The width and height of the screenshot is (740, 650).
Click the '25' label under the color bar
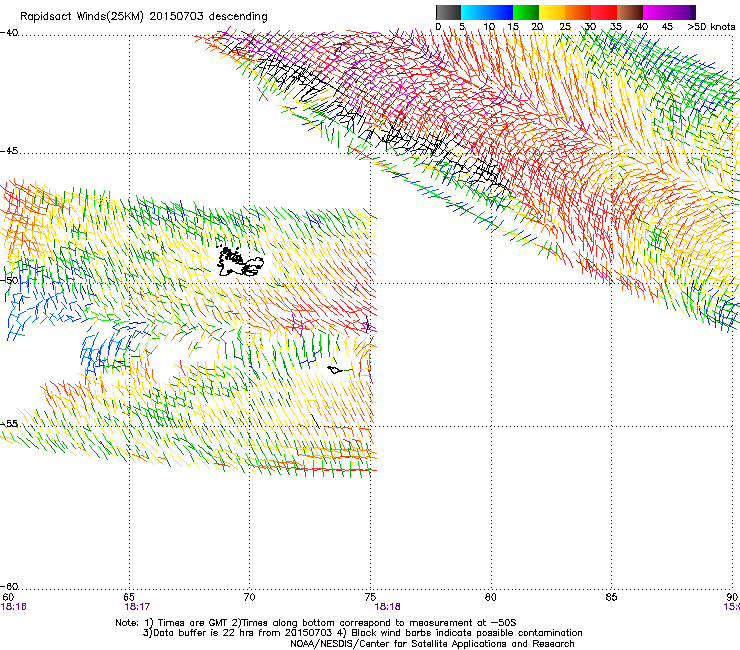(x=565, y=27)
